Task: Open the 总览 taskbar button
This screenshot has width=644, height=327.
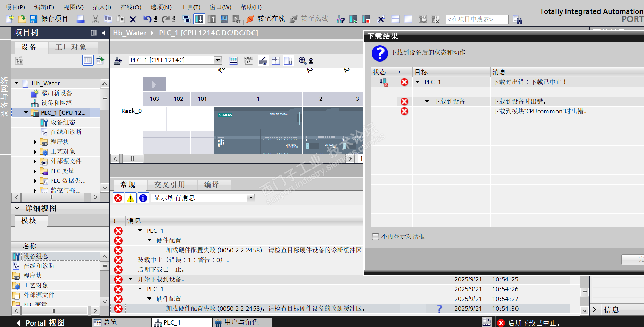Action: point(122,322)
